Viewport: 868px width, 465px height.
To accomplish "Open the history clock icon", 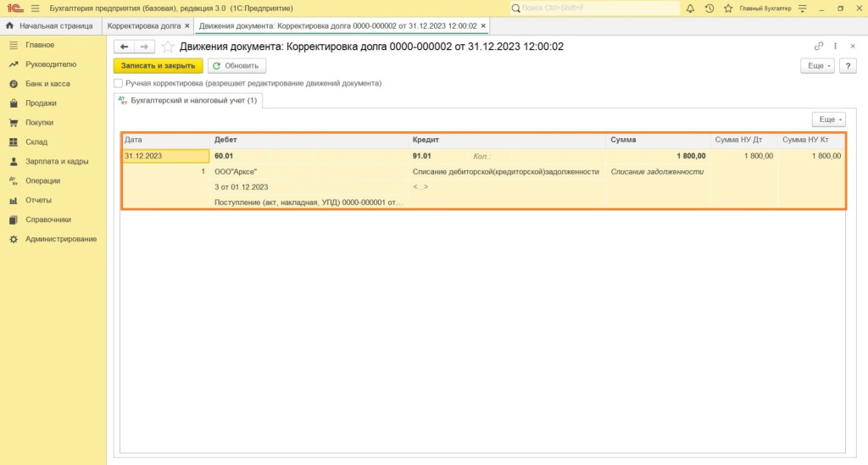I will pos(709,8).
